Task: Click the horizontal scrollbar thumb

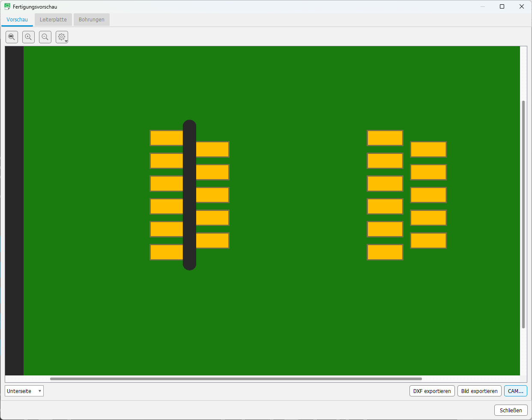Action: tap(236, 379)
